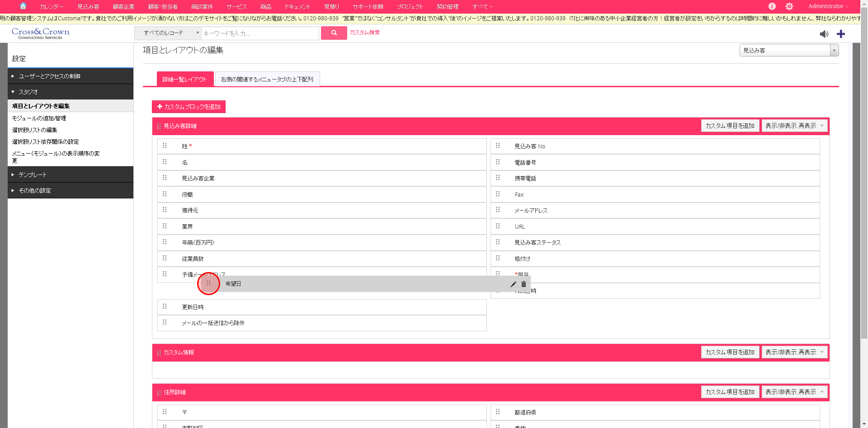Open the info icon in the header

772,6
